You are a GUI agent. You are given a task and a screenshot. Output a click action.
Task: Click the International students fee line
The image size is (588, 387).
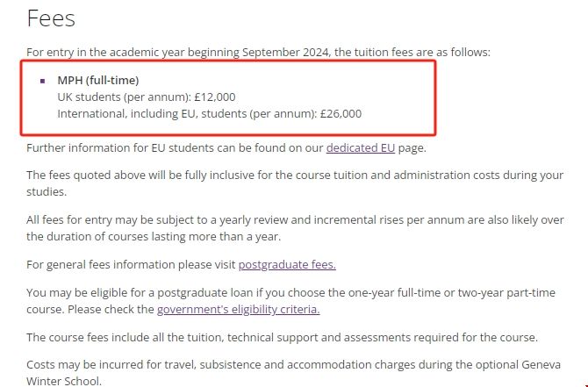(209, 113)
